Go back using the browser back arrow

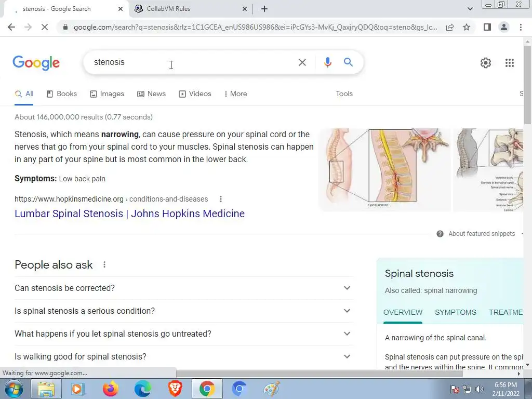click(x=11, y=27)
